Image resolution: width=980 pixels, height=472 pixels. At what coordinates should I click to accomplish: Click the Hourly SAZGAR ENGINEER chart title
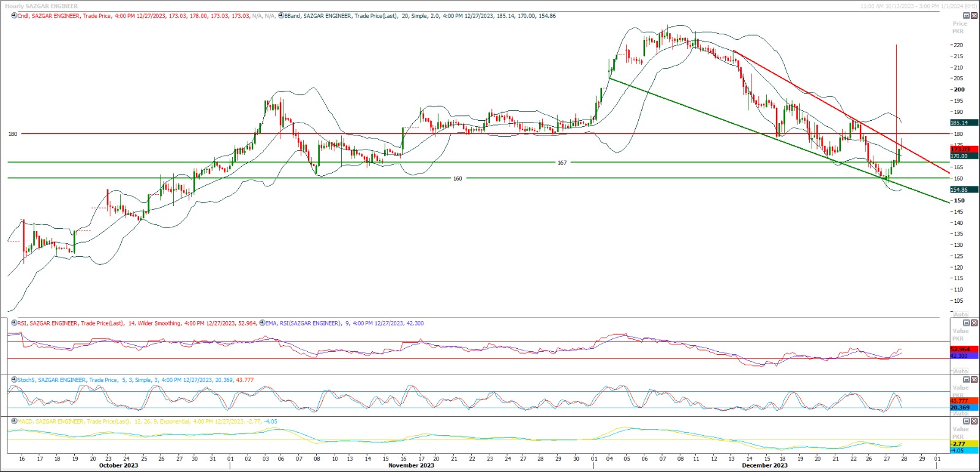(42, 6)
